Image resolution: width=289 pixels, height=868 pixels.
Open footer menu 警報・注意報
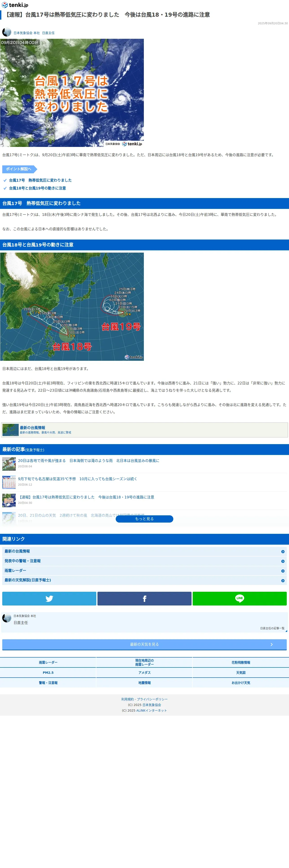pyautogui.click(x=48, y=683)
